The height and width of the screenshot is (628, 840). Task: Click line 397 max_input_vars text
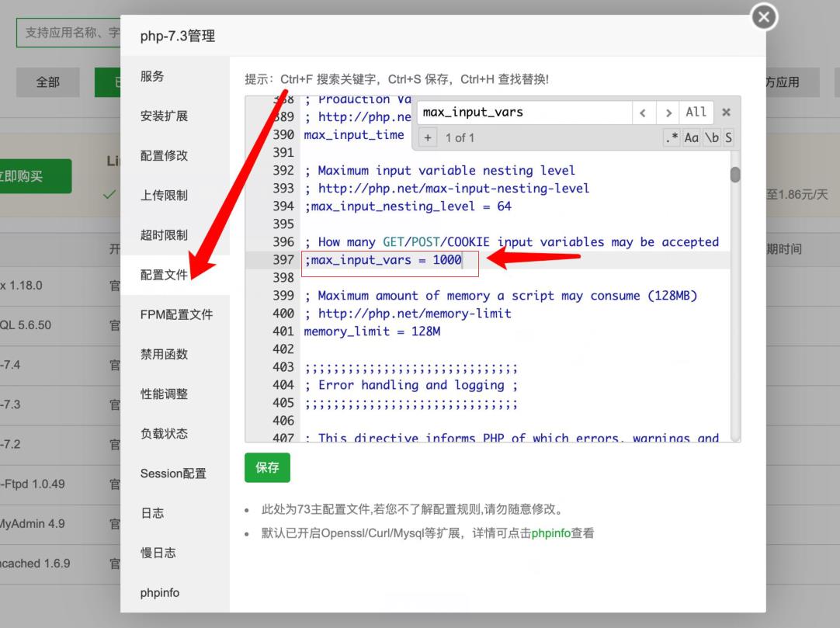383,260
